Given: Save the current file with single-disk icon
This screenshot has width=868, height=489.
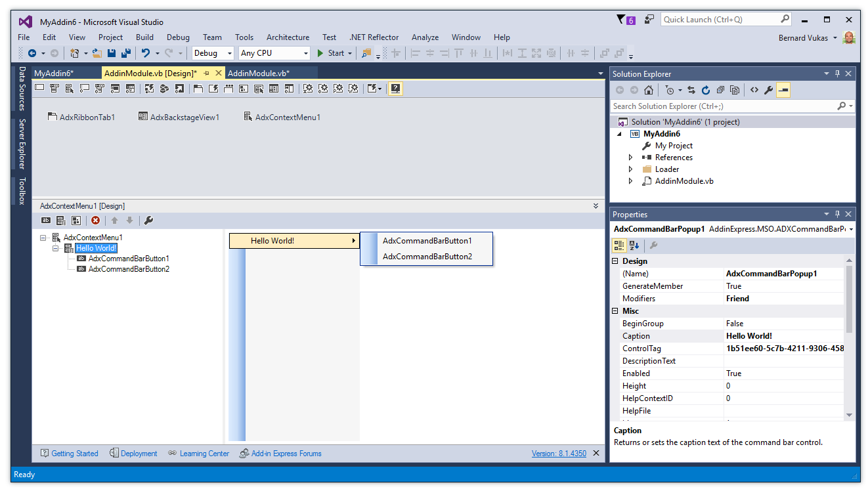Looking at the screenshot, I should tap(112, 53).
